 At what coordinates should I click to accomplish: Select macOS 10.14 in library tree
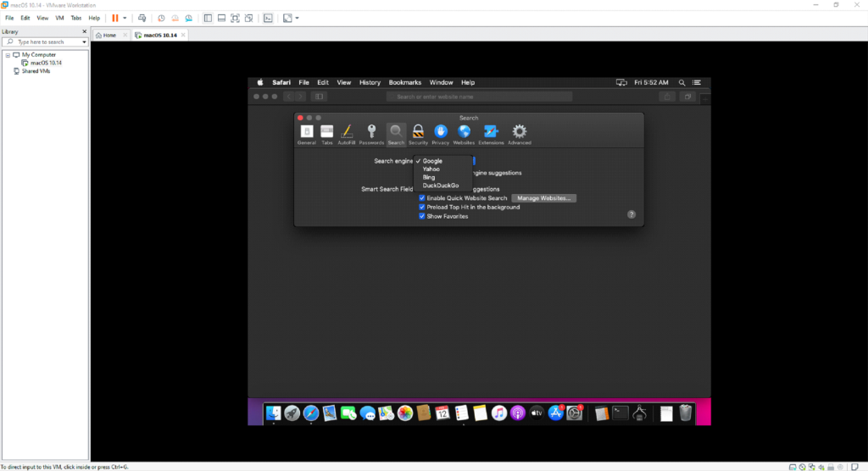pyautogui.click(x=46, y=63)
